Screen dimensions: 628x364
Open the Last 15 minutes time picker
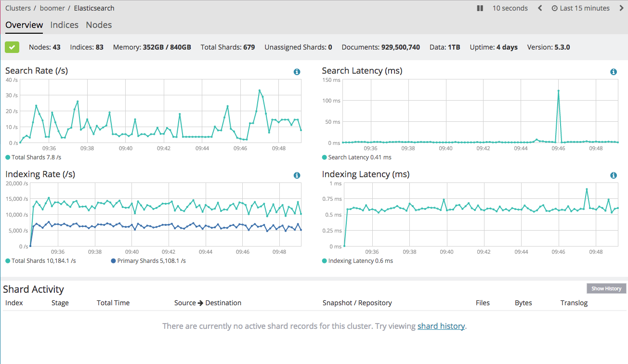tap(581, 8)
